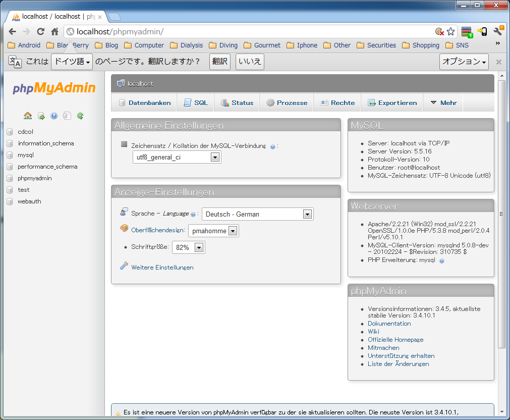Click the extension icon with the green badge
The image size is (510, 420).
pos(467,32)
